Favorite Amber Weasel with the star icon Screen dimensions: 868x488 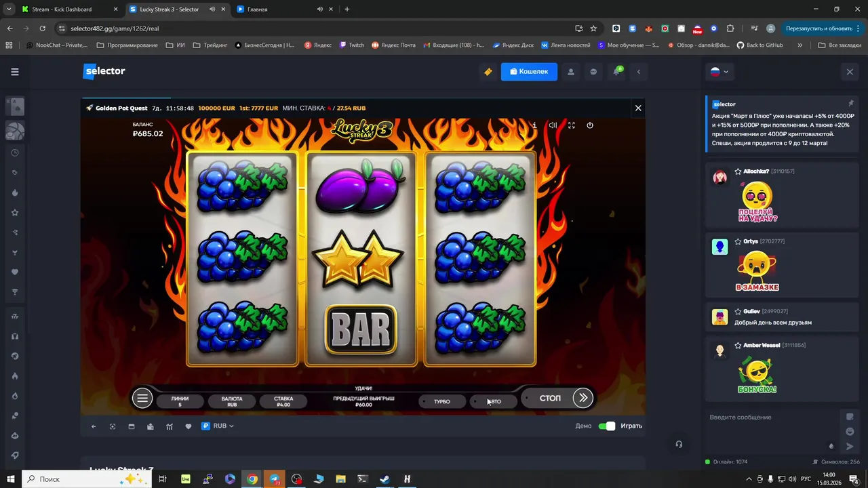click(738, 345)
